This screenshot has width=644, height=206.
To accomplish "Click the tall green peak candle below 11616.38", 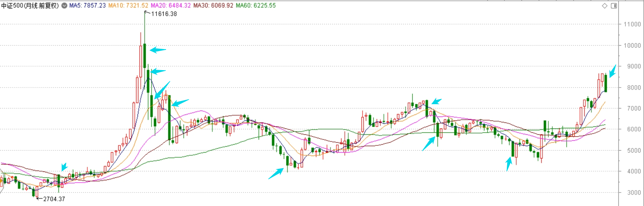I will pyautogui.click(x=145, y=55).
